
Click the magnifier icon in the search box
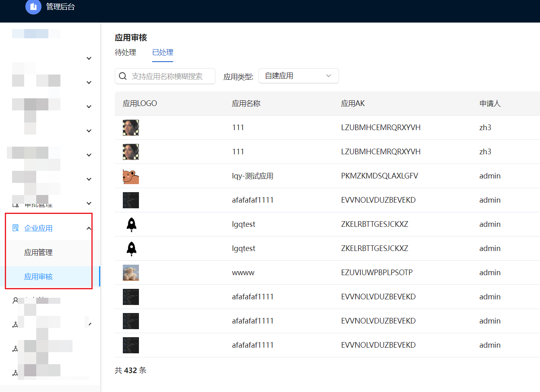pos(123,76)
